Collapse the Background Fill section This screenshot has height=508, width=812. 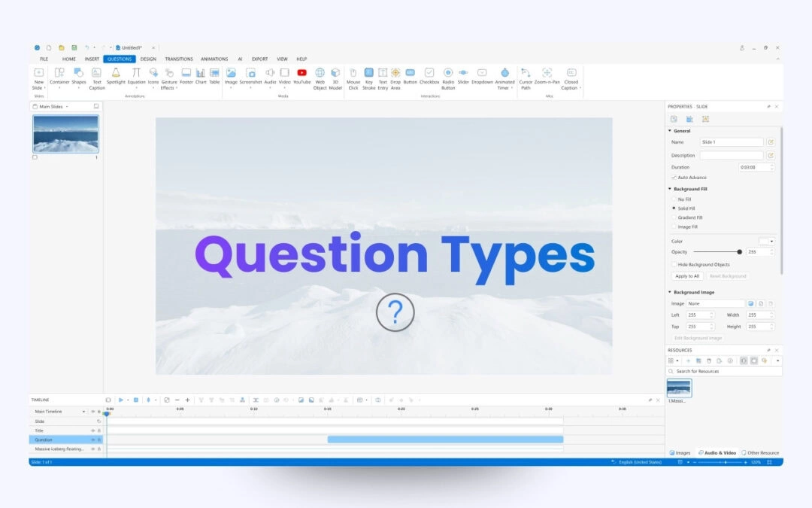click(x=670, y=189)
